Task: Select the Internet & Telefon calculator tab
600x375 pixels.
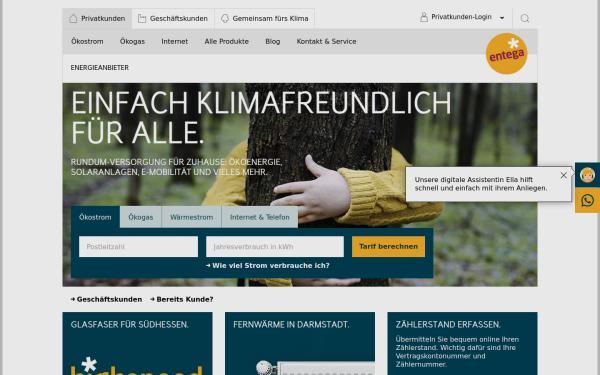Action: [x=260, y=217]
